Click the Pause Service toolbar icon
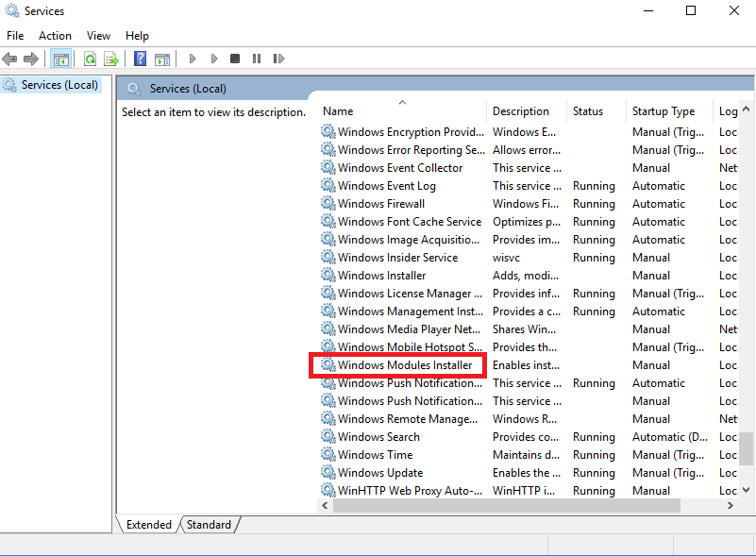756x556 pixels. [257, 59]
